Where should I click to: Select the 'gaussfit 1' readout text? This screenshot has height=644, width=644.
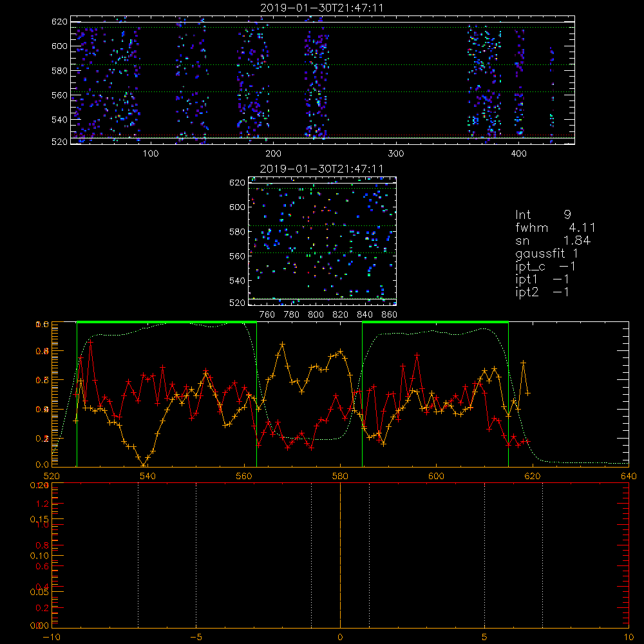point(547,253)
